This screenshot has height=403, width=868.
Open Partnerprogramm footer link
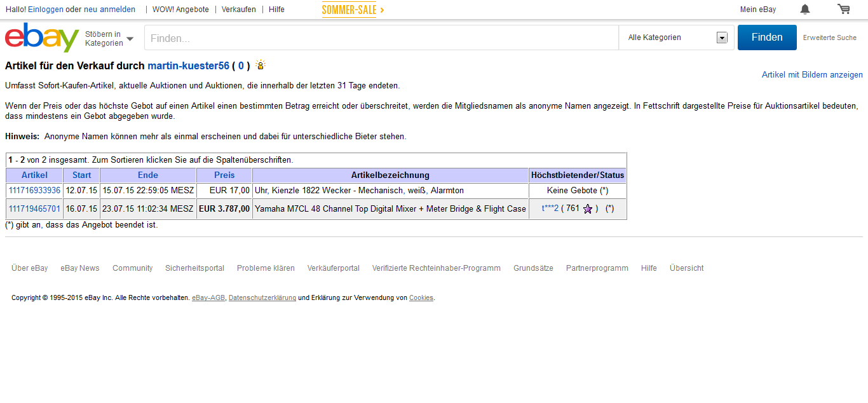[x=597, y=268]
